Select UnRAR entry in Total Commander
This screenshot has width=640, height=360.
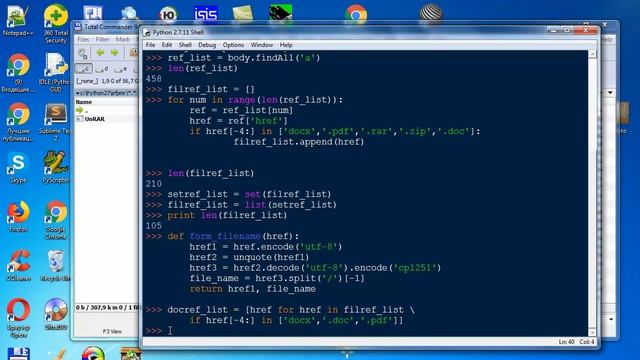pyautogui.click(x=91, y=119)
